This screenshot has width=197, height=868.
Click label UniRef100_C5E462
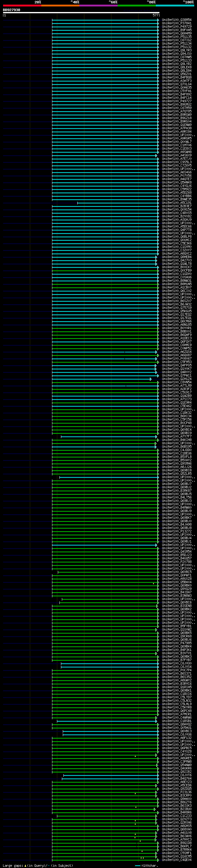(x=177, y=406)
